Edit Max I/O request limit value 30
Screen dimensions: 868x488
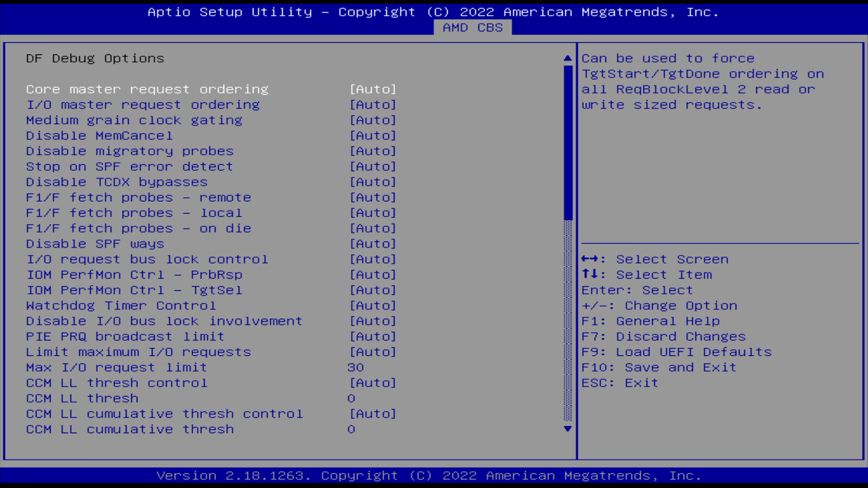click(x=356, y=367)
